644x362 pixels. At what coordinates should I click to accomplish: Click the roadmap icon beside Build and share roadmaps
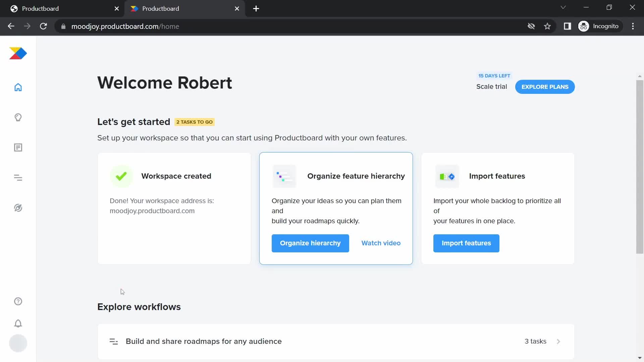114,342
